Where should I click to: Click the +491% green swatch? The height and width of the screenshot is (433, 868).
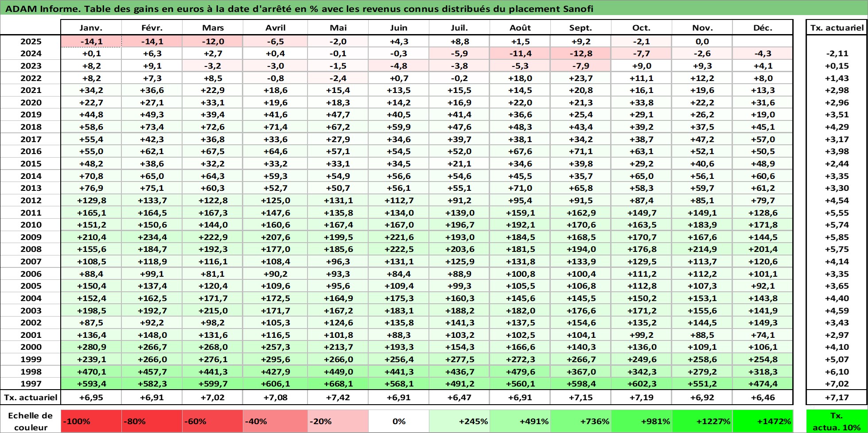pyautogui.click(x=520, y=421)
